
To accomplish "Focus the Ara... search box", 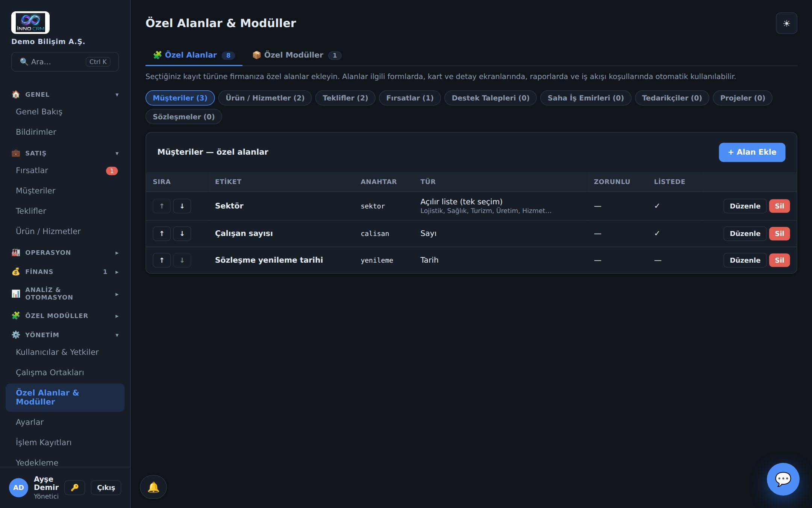I will point(65,62).
